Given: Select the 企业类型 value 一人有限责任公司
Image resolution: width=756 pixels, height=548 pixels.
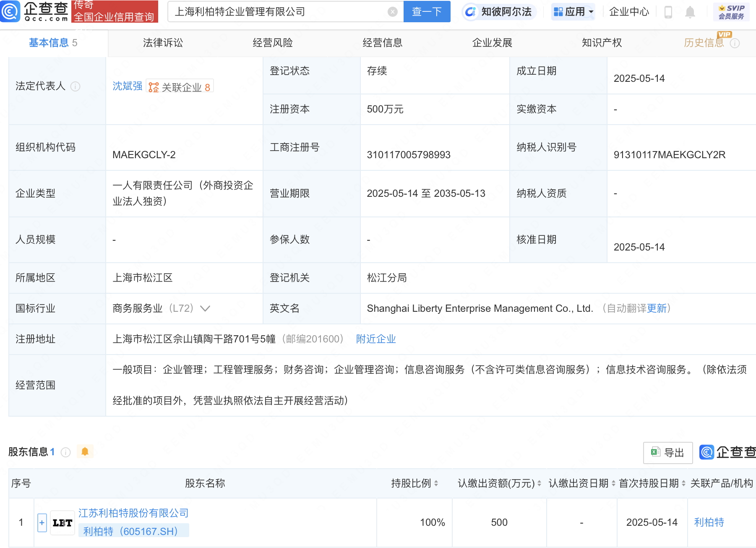Looking at the screenshot, I should coord(183,193).
